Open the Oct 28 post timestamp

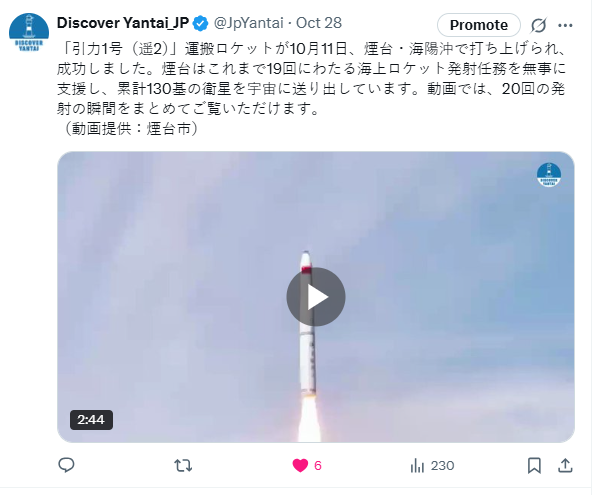coord(319,23)
